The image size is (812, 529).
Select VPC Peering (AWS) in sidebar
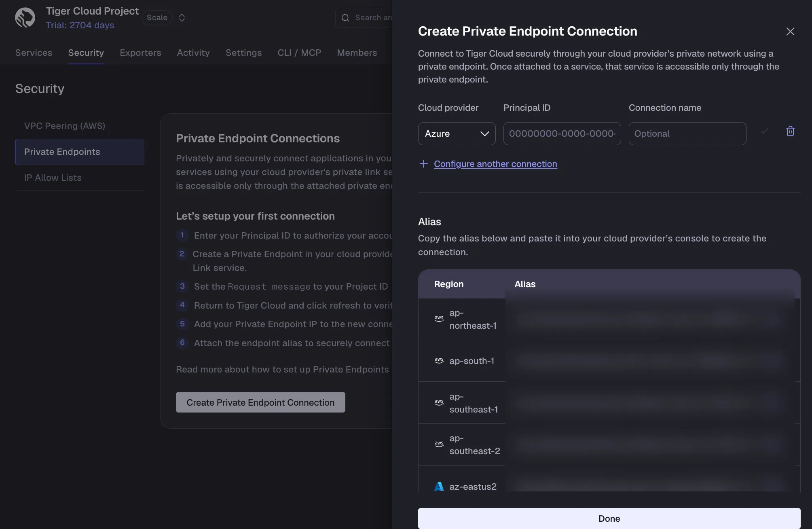80,126
